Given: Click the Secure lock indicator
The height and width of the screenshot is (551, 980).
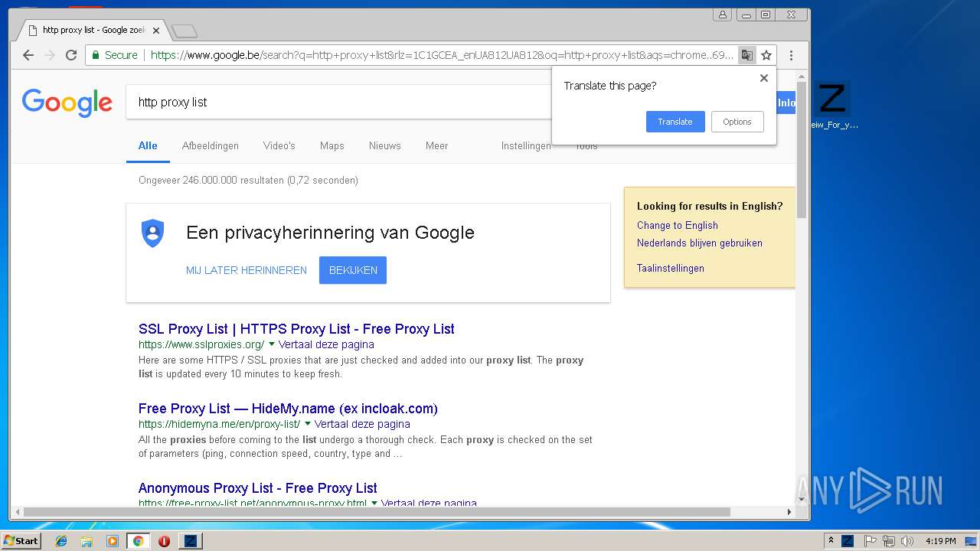Looking at the screenshot, I should coord(115,55).
